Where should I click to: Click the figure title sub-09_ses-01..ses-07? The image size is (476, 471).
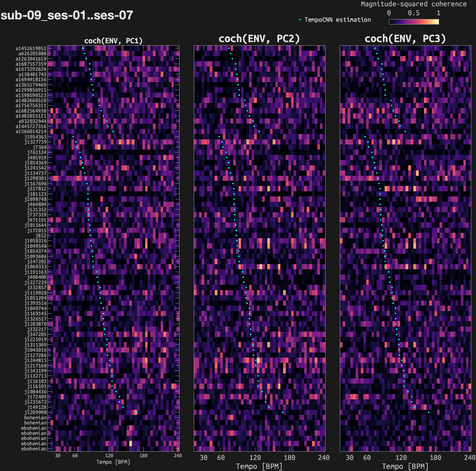click(67, 15)
